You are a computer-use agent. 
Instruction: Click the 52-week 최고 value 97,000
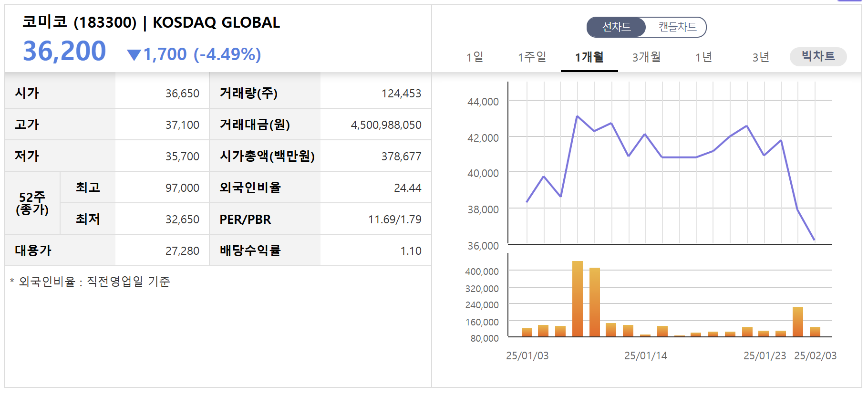(x=182, y=188)
